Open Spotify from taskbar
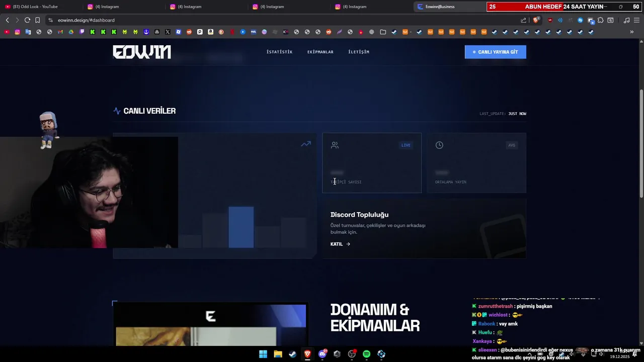The width and height of the screenshot is (644, 362). pyautogui.click(x=366, y=354)
